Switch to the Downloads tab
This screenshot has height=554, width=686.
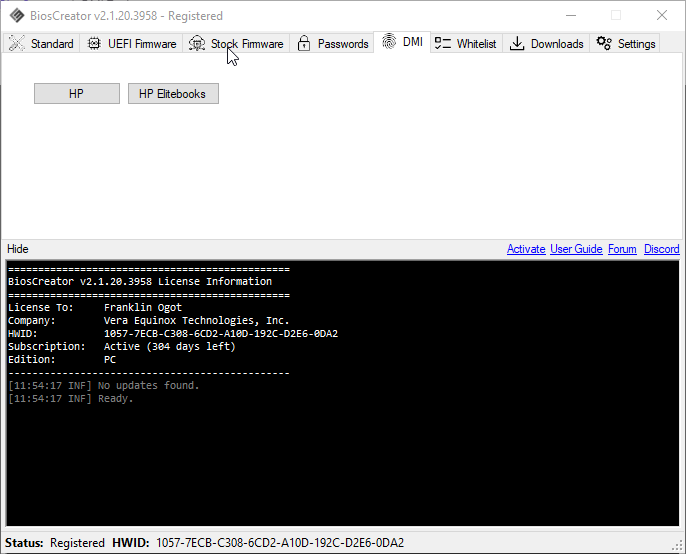click(x=546, y=43)
